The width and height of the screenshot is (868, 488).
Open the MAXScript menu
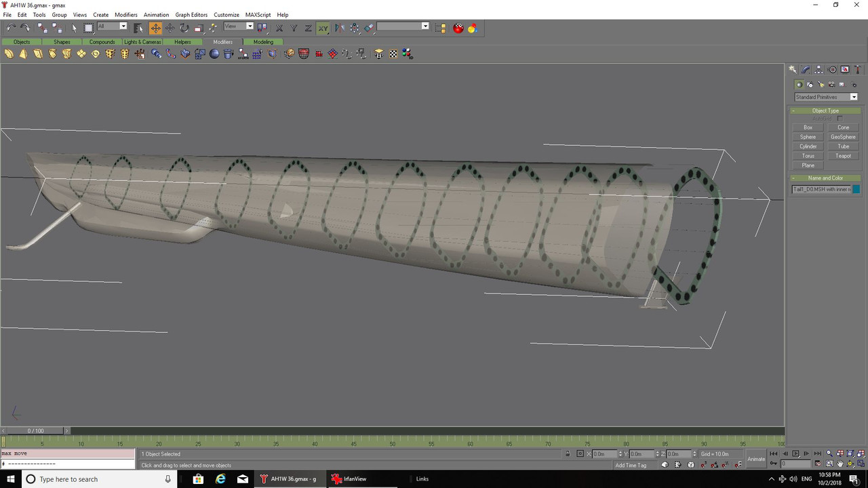(x=256, y=14)
